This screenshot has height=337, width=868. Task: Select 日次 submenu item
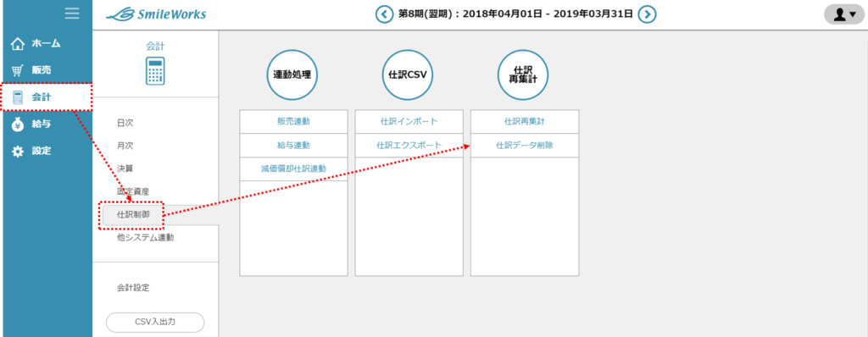[x=125, y=123]
